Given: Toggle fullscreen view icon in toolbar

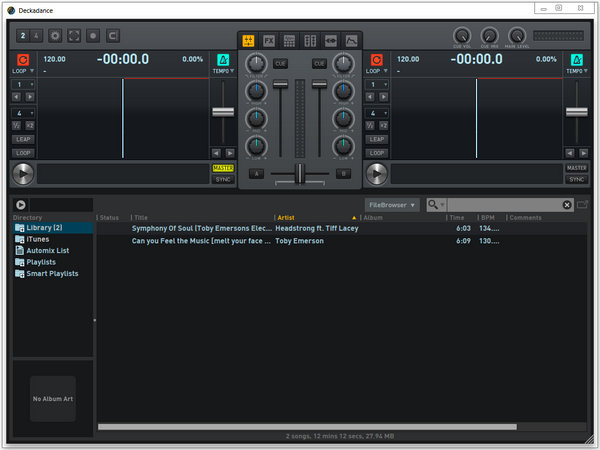Looking at the screenshot, I should click(x=74, y=35).
